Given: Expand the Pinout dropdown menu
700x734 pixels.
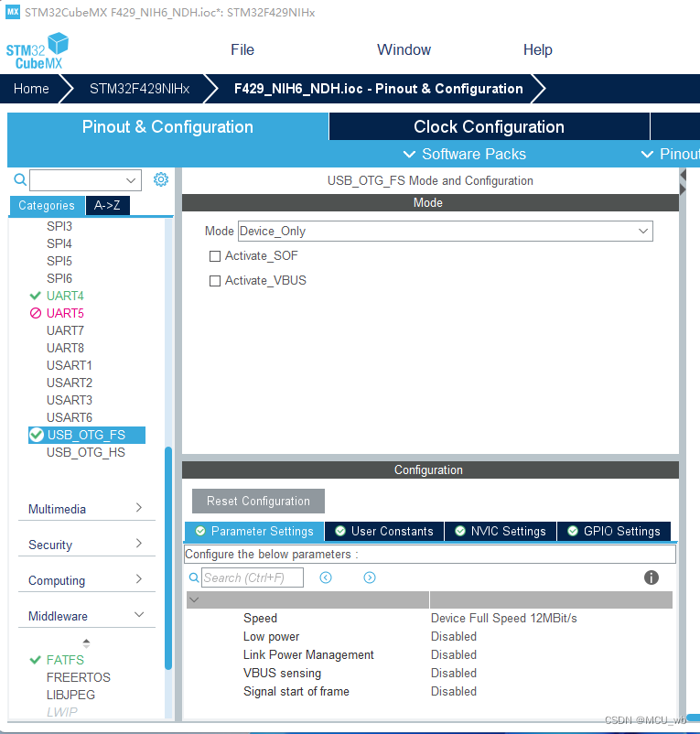Looking at the screenshot, I should click(x=670, y=154).
